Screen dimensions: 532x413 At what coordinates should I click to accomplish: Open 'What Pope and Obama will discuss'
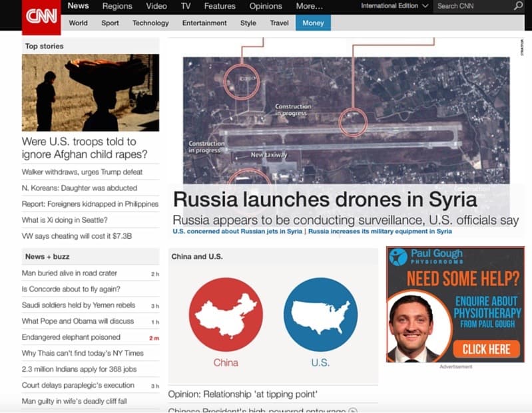pos(78,321)
